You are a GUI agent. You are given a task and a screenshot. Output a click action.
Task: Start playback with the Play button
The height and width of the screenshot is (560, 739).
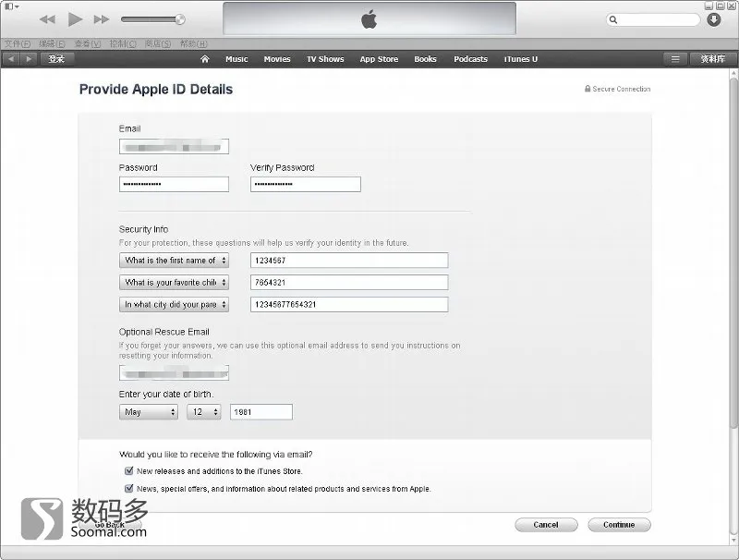click(x=75, y=19)
